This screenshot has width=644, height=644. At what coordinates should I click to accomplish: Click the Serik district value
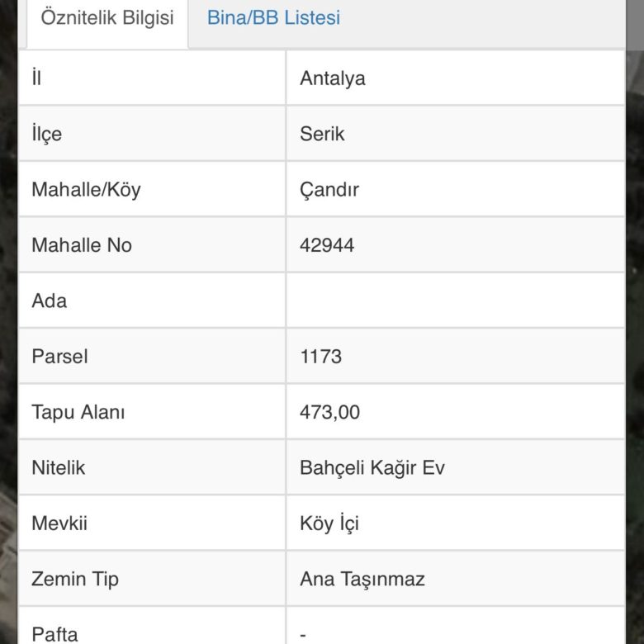click(x=322, y=134)
